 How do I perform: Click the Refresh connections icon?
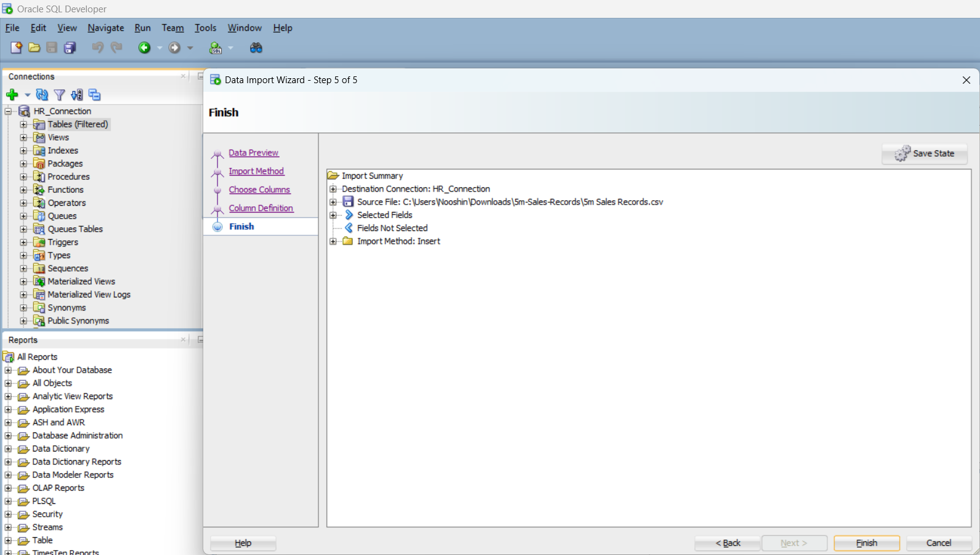click(x=42, y=95)
